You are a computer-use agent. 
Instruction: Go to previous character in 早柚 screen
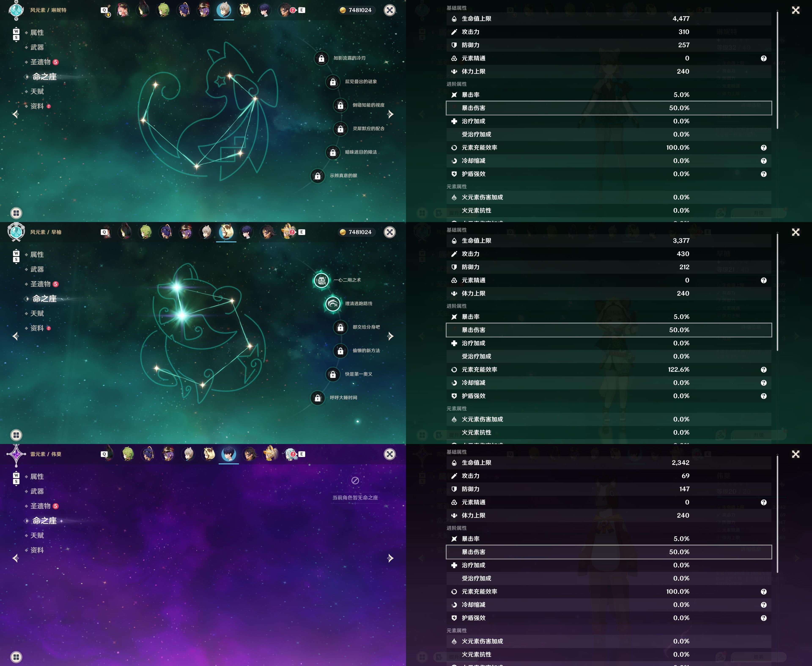coord(16,336)
